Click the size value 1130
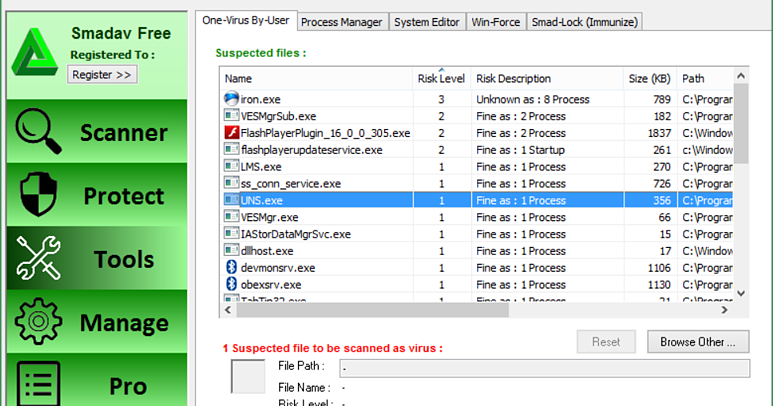The height and width of the screenshot is (406, 773). (659, 285)
